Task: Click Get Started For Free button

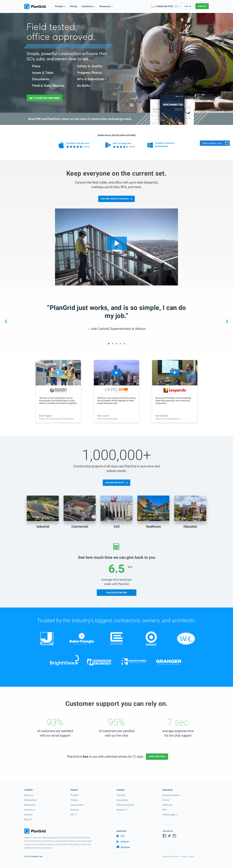Action: click(x=44, y=98)
